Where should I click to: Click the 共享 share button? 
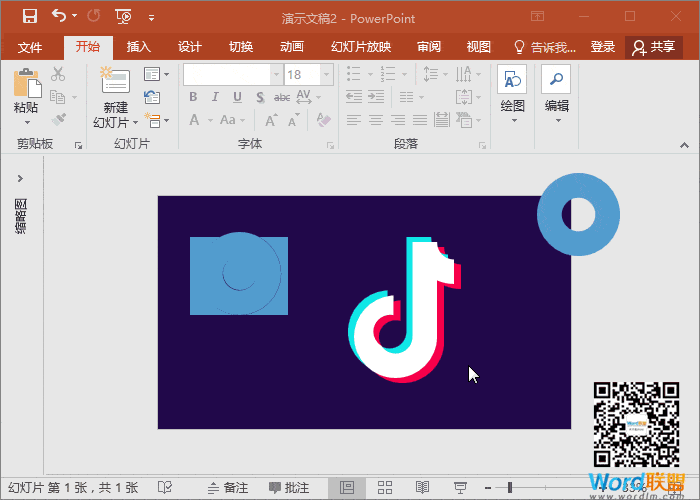point(654,47)
